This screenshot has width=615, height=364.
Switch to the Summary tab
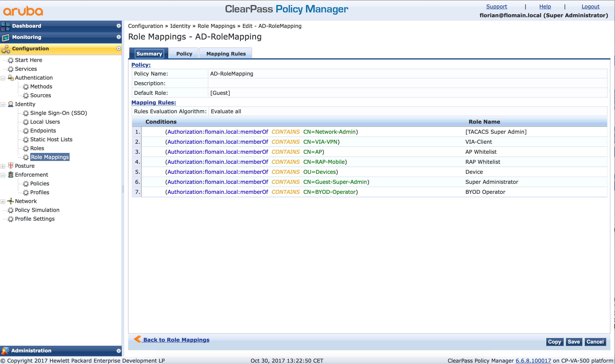[x=149, y=54]
